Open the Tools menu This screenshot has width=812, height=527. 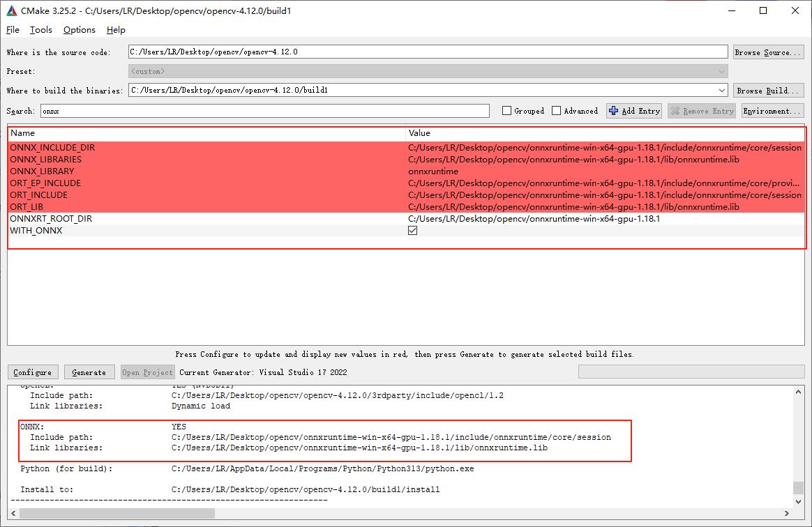(x=40, y=30)
